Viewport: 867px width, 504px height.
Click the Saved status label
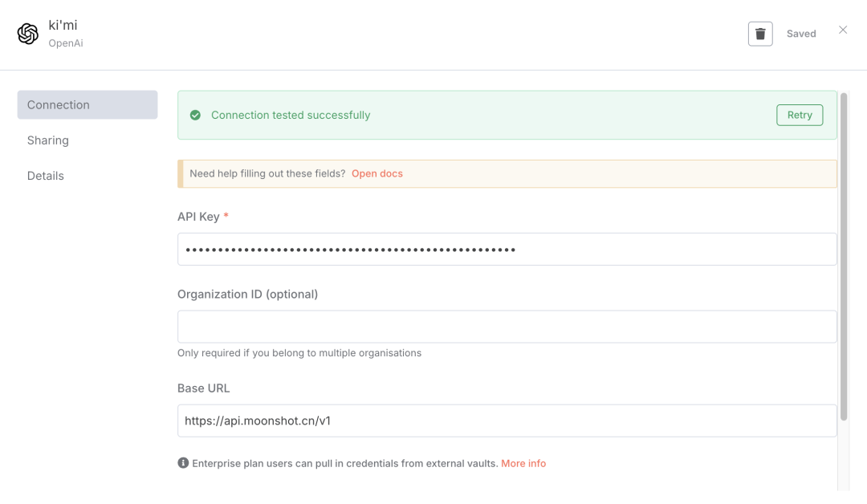click(x=801, y=34)
